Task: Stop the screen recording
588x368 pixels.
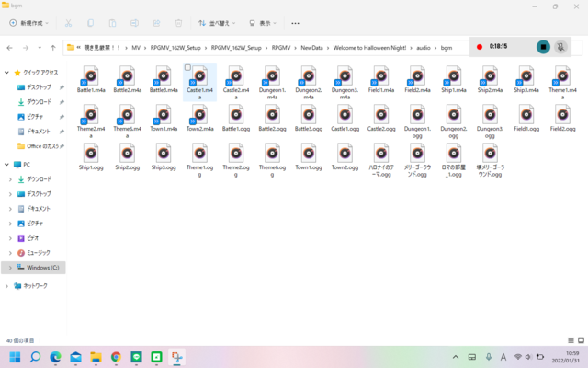Action: click(x=543, y=47)
